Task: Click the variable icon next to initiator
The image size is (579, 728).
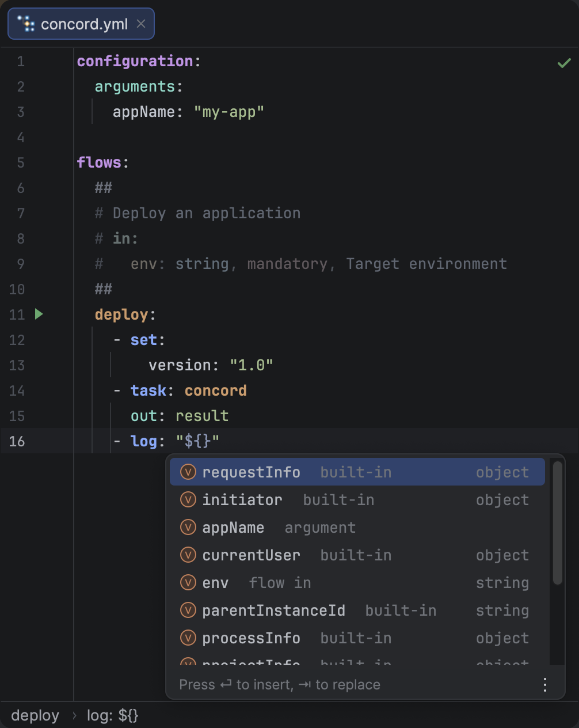Action: coord(188,500)
